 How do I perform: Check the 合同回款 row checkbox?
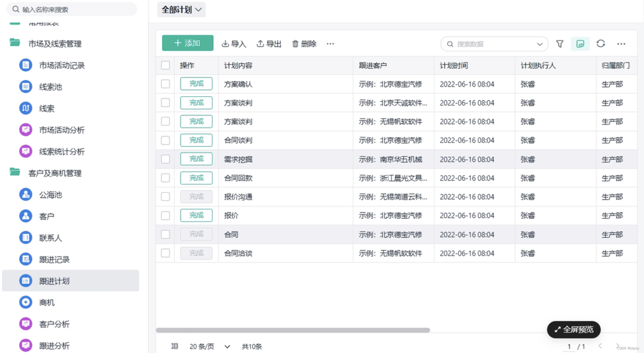pyautogui.click(x=166, y=178)
